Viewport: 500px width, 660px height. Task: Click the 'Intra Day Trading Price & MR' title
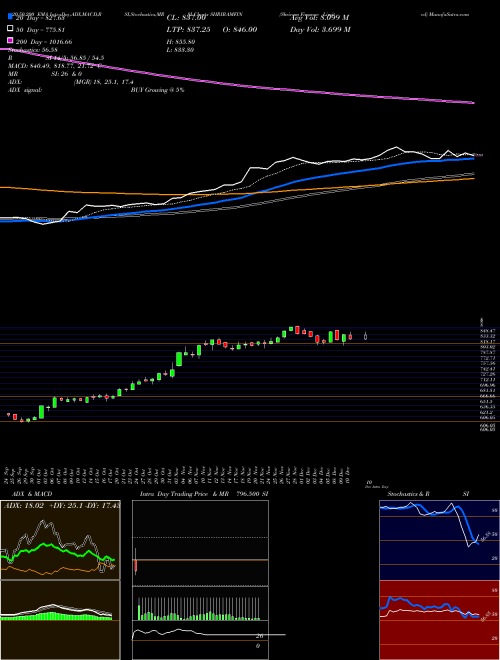pos(184,494)
